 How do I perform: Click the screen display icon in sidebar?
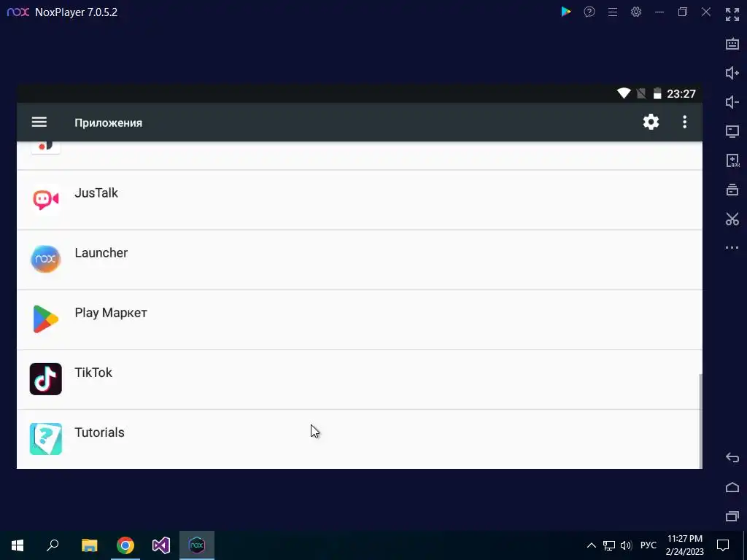click(732, 131)
